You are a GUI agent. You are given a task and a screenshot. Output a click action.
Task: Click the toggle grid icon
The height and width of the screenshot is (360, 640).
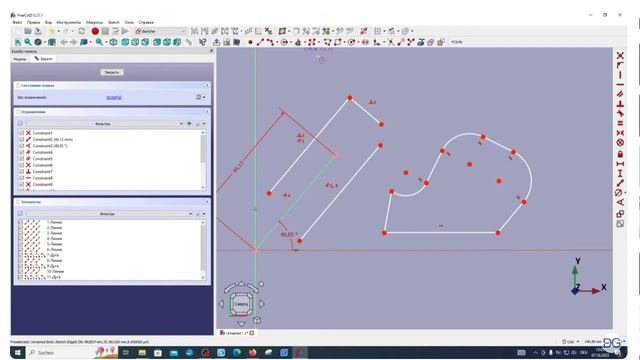coord(378,31)
